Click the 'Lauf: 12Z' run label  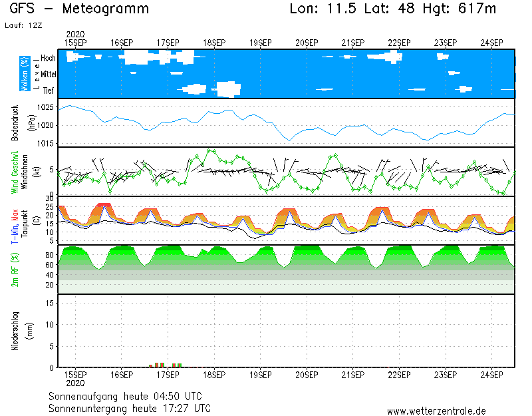click(x=23, y=25)
